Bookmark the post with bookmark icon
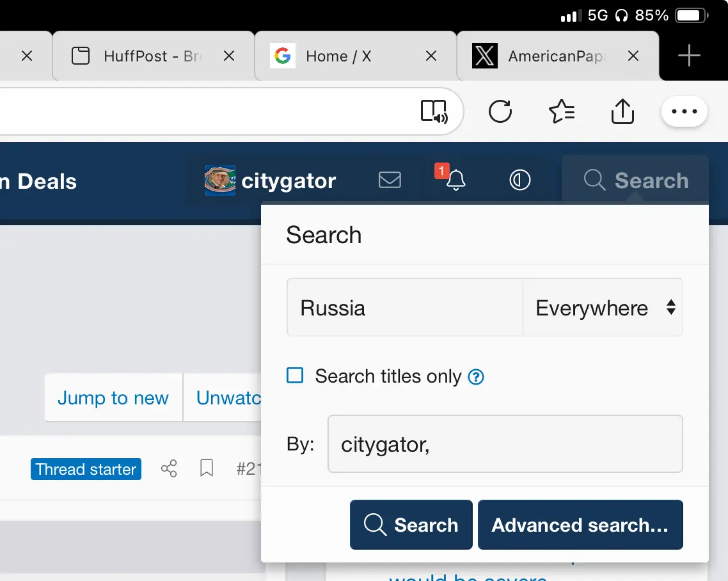 click(206, 469)
